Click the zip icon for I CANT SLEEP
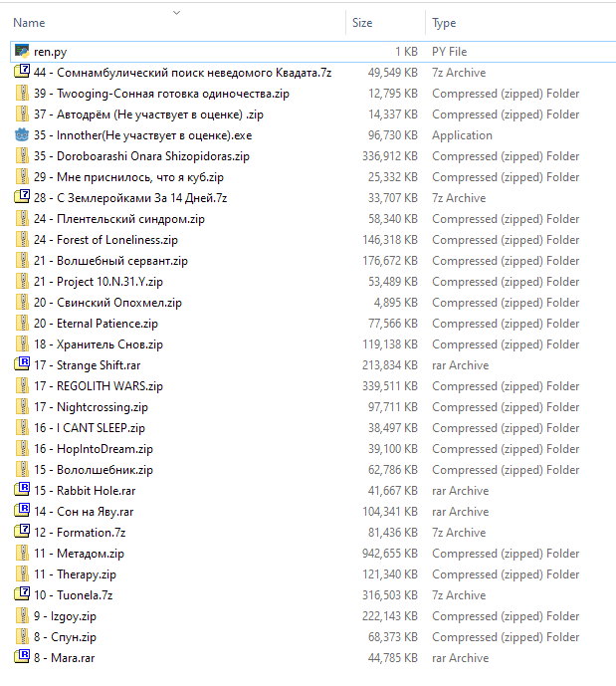The height and width of the screenshot is (686, 616). 22,428
